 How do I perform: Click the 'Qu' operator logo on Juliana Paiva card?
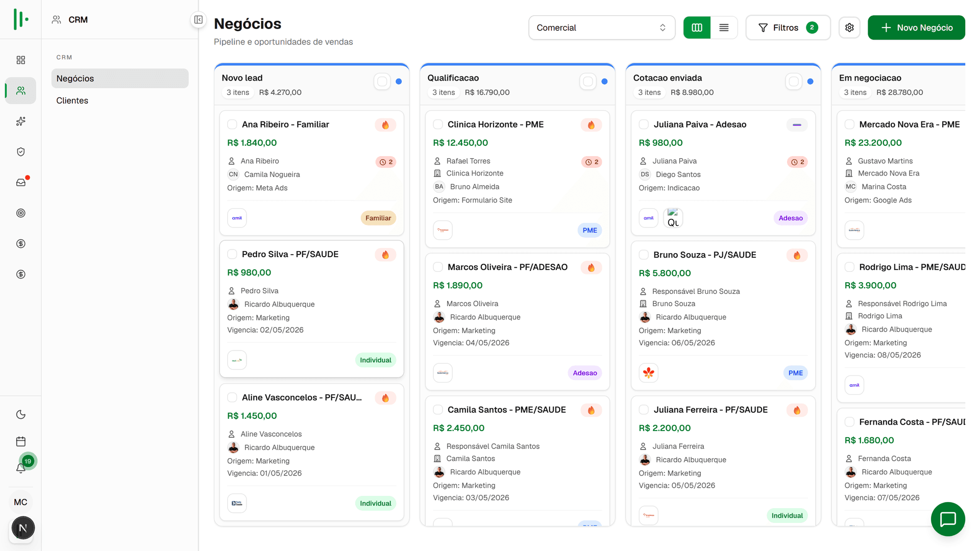click(x=673, y=218)
